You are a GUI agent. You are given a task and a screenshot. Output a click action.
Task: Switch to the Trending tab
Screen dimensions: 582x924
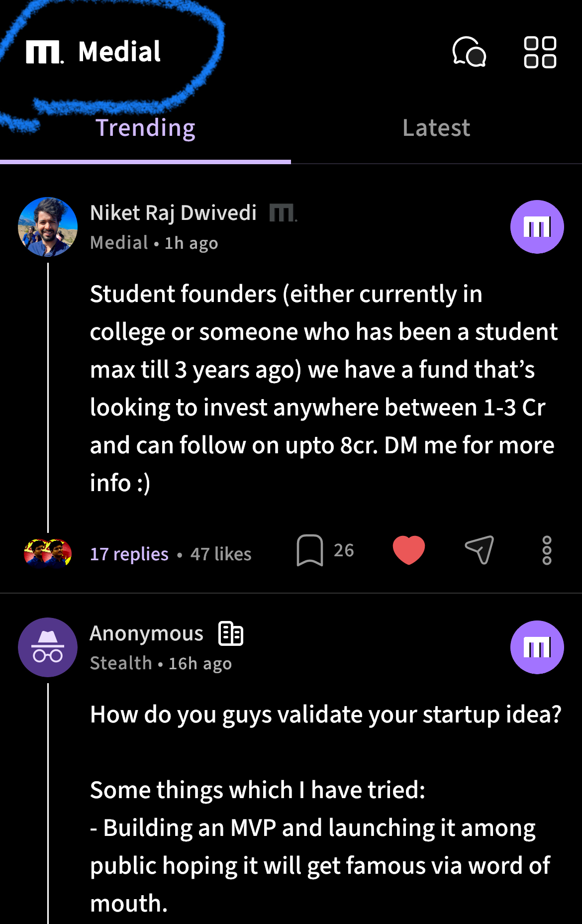[x=145, y=128]
